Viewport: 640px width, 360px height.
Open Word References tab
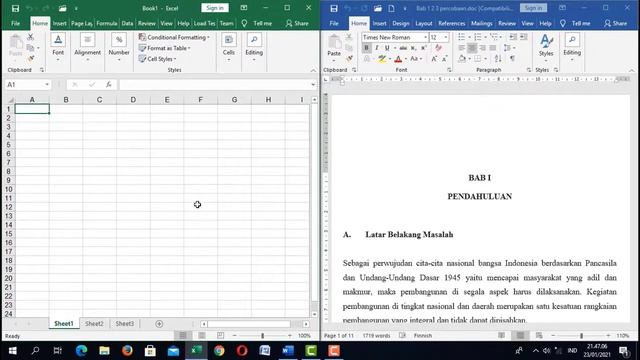coord(451,23)
